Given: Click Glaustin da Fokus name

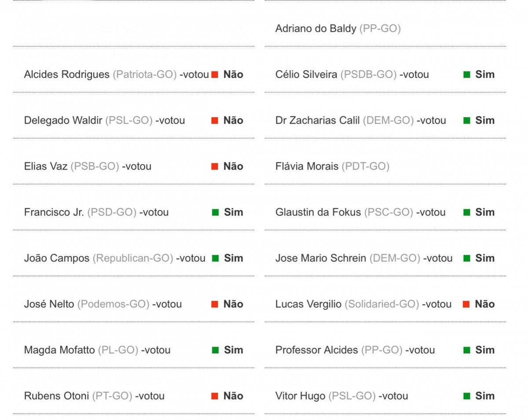Looking at the screenshot, I should click(x=318, y=213).
